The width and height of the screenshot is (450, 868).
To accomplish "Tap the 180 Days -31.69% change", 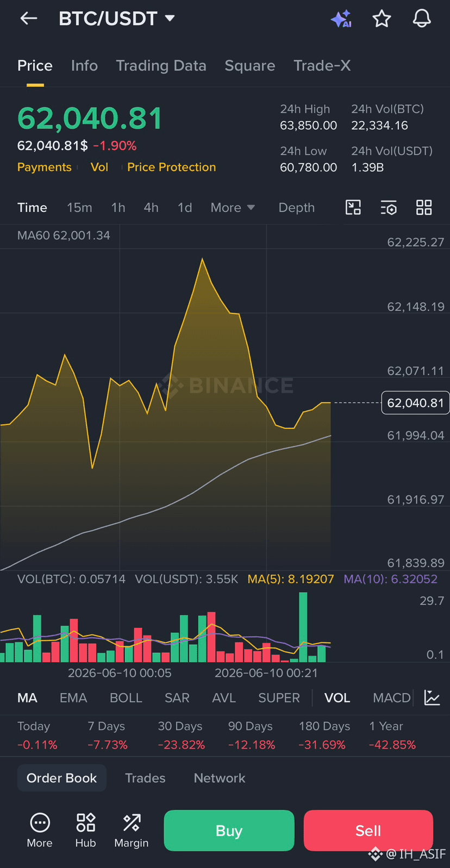I will tap(324, 735).
